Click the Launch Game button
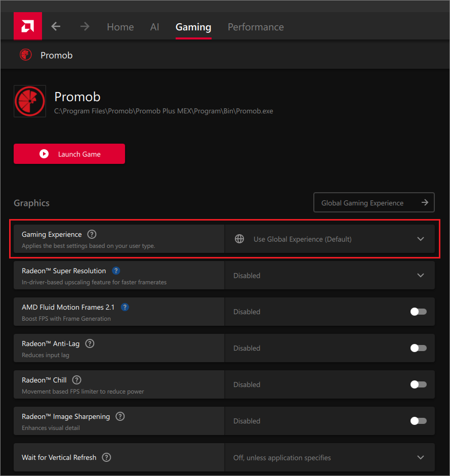450x476 pixels. (69, 154)
